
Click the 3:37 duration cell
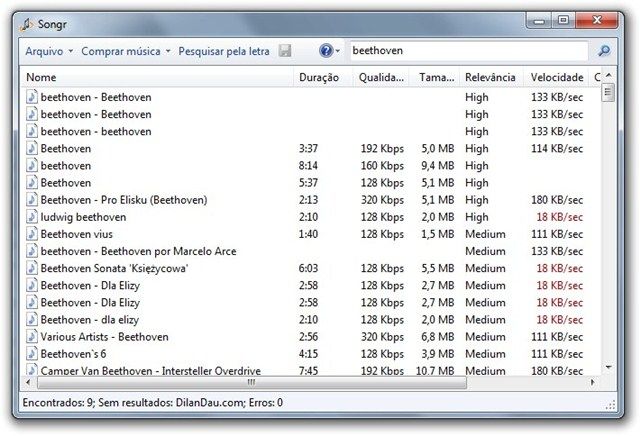click(308, 149)
